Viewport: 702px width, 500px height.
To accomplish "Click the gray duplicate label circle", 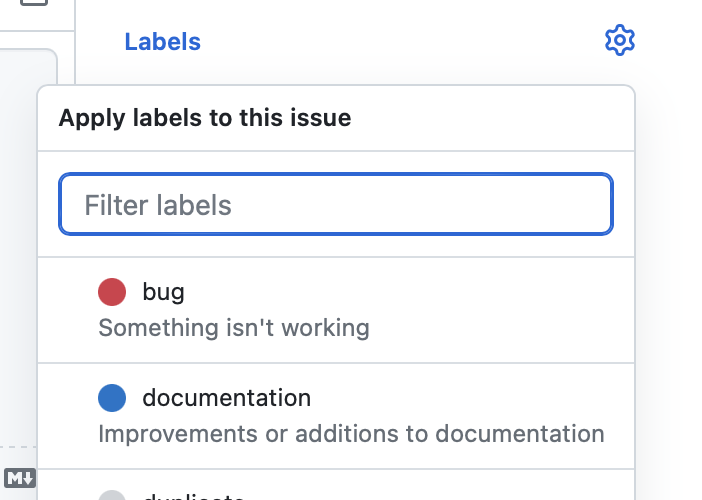I will coord(112,495).
